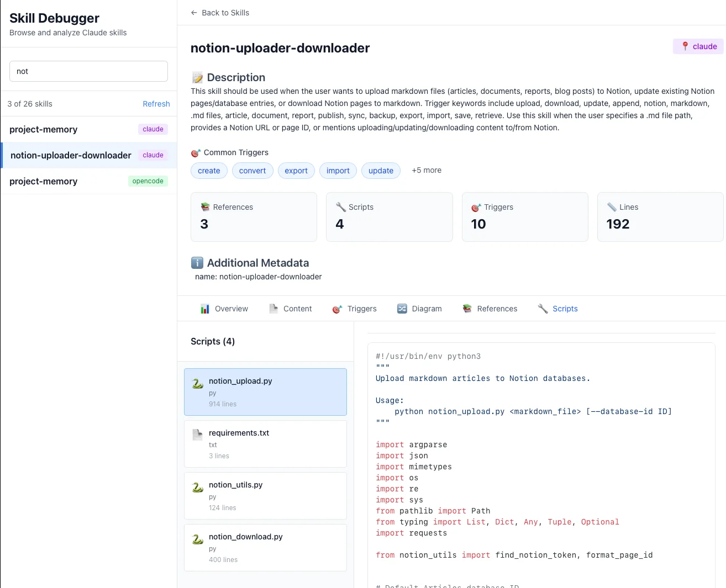Click the skill search input field

pos(88,71)
